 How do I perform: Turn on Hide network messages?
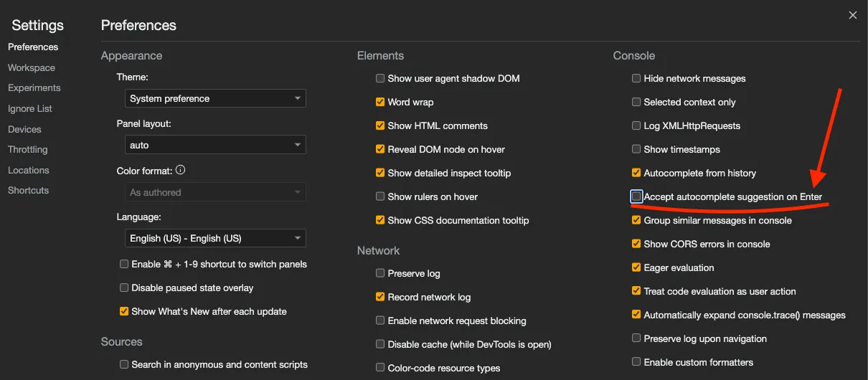[x=636, y=79]
